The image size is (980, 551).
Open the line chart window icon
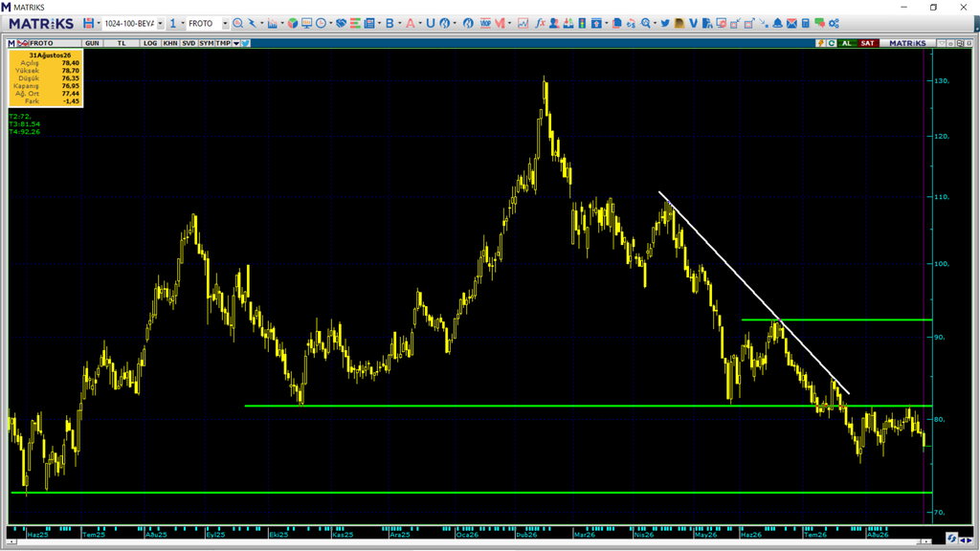523,23
